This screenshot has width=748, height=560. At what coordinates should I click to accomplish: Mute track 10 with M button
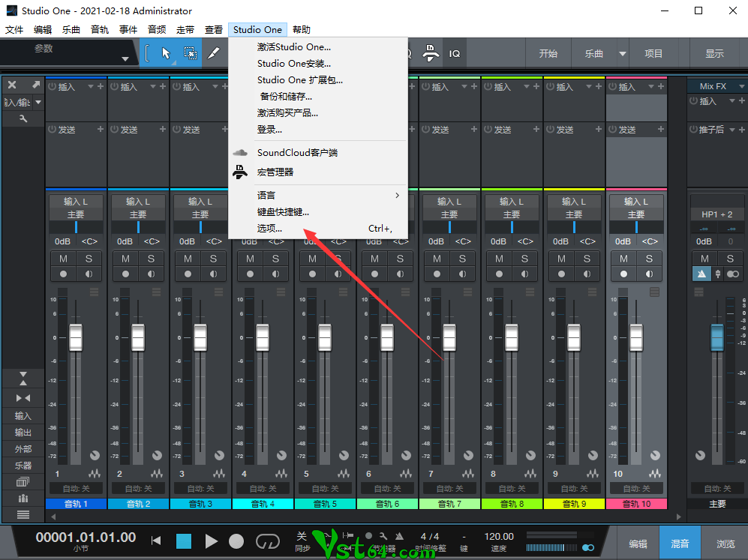coord(623,259)
